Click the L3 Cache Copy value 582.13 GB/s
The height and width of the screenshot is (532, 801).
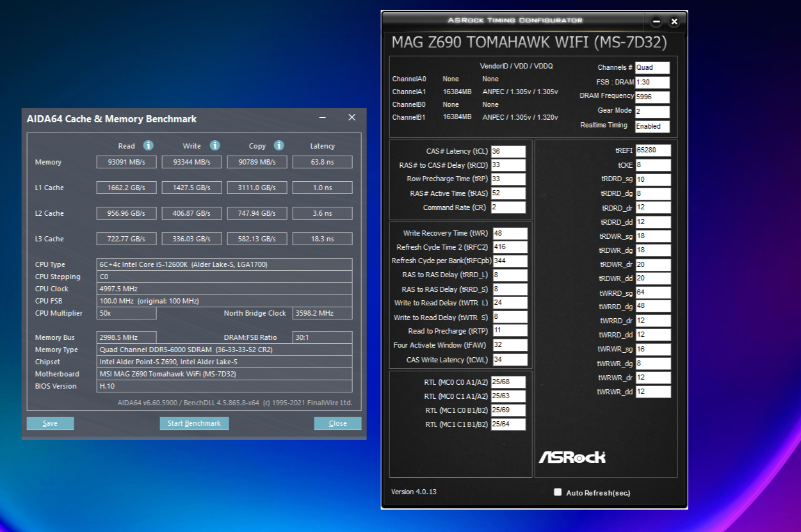pyautogui.click(x=257, y=239)
